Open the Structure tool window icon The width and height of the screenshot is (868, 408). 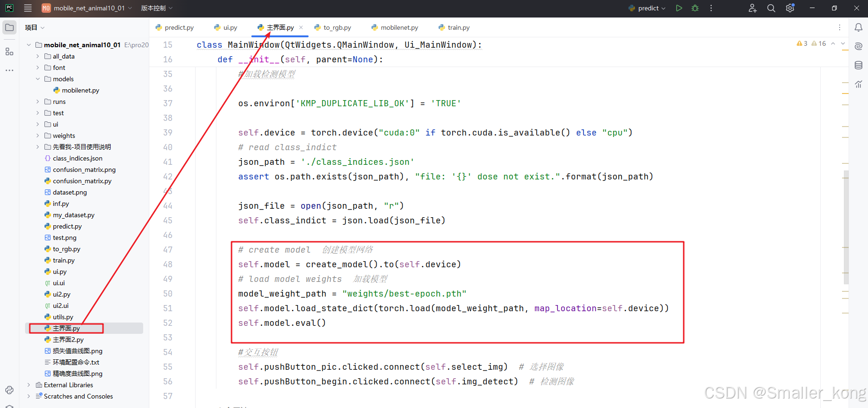click(9, 51)
